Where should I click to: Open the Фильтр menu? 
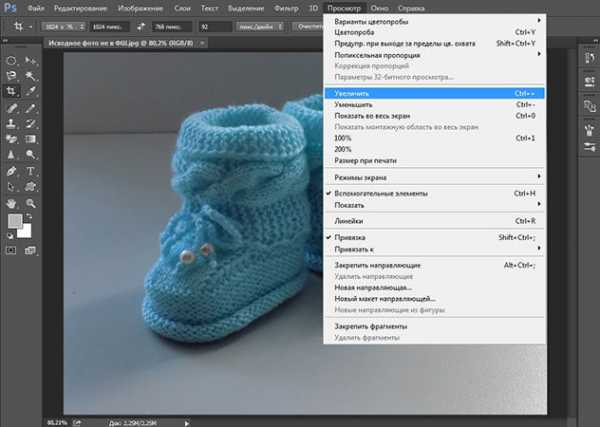click(283, 7)
